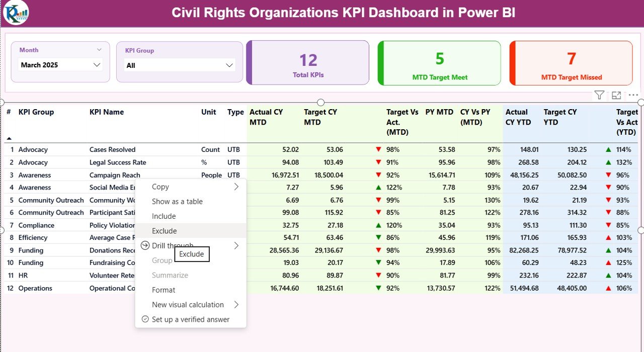Select Include from the context menu
This screenshot has width=644, height=352.
pyautogui.click(x=164, y=216)
